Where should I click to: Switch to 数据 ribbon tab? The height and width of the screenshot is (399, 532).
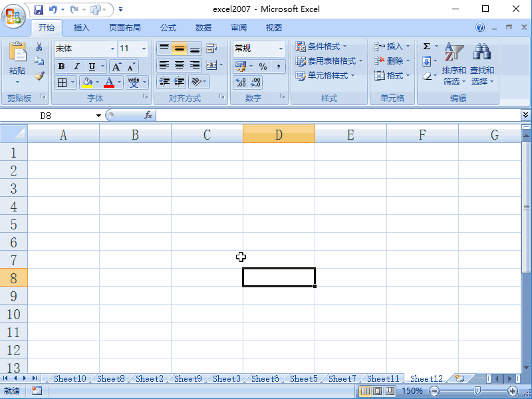[203, 27]
